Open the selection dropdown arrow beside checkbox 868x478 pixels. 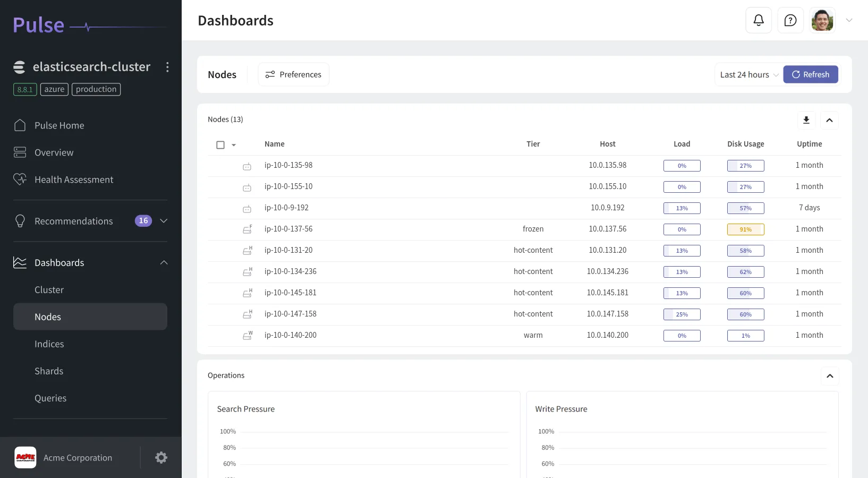(x=234, y=145)
